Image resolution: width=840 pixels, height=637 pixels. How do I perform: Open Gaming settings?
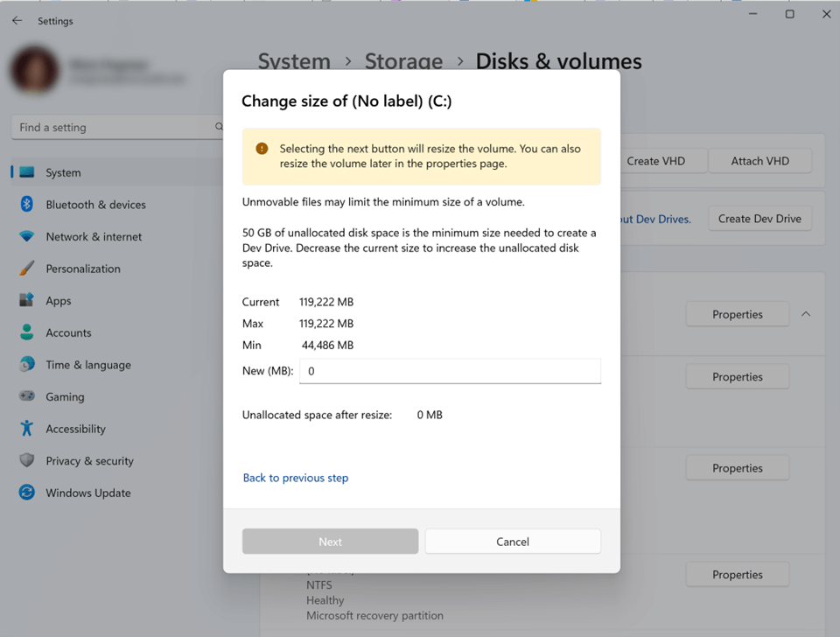(x=63, y=396)
